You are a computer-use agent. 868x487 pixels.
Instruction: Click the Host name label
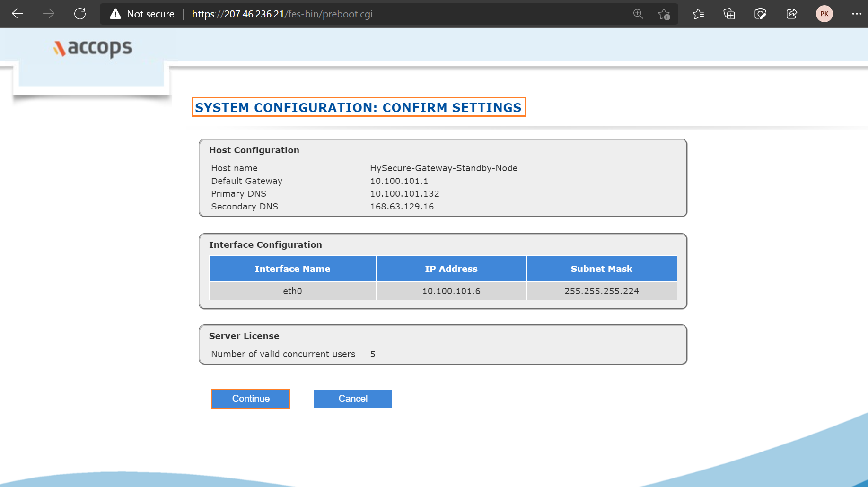[x=235, y=168]
